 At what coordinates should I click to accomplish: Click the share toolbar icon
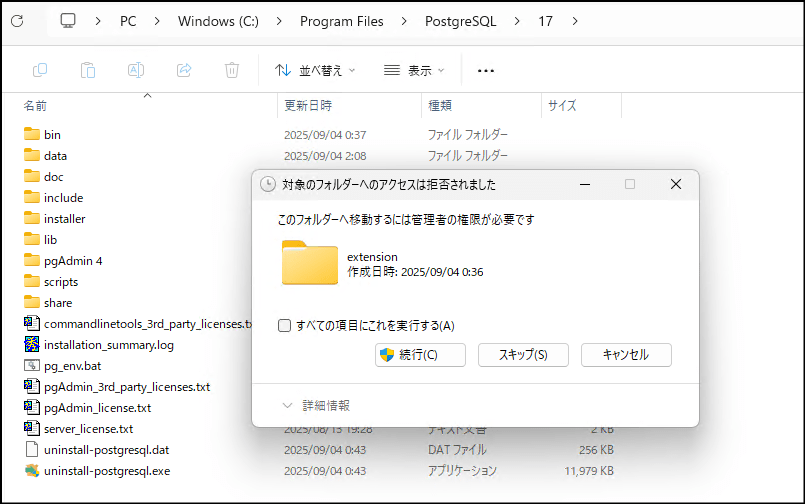tap(184, 70)
